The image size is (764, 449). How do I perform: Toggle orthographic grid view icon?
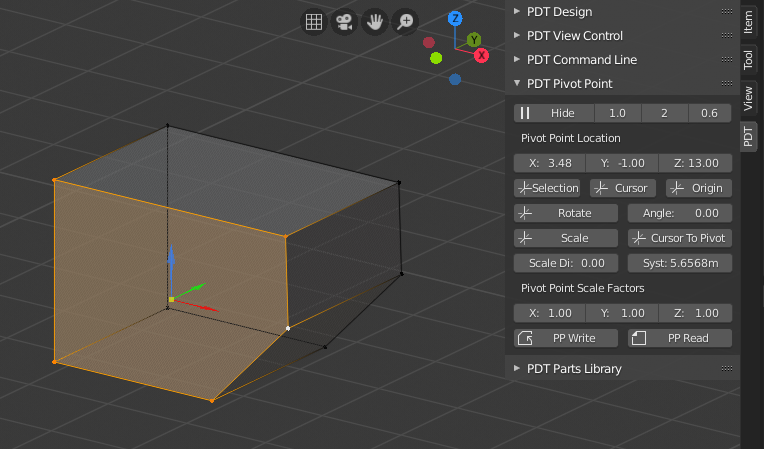[x=313, y=22]
